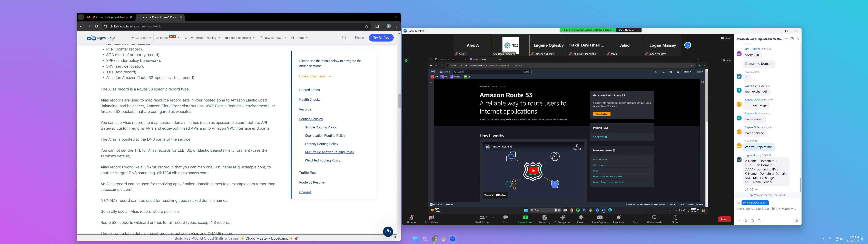Open the Hosted Zones article link
The image size is (868, 244).
click(x=309, y=90)
